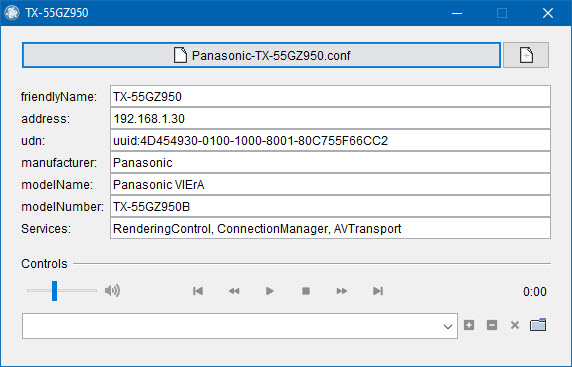
Task: Adjust the volume slider handle
Action: pos(54,291)
